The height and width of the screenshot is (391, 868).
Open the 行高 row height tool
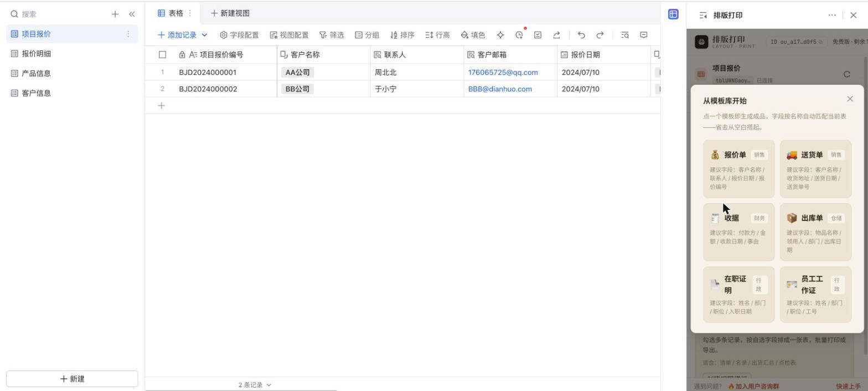point(437,35)
